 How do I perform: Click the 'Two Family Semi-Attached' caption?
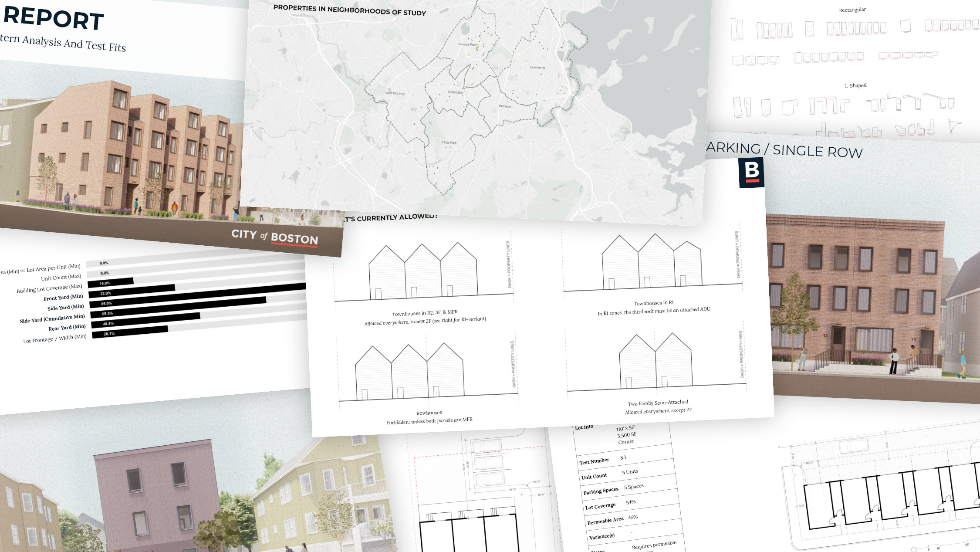[x=658, y=403]
